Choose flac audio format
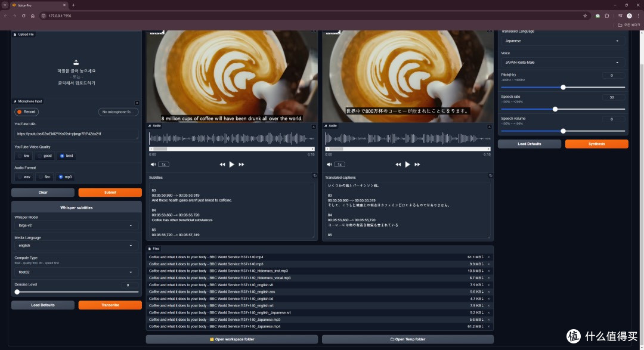Viewport: 644px width, 350px height. pos(44,176)
